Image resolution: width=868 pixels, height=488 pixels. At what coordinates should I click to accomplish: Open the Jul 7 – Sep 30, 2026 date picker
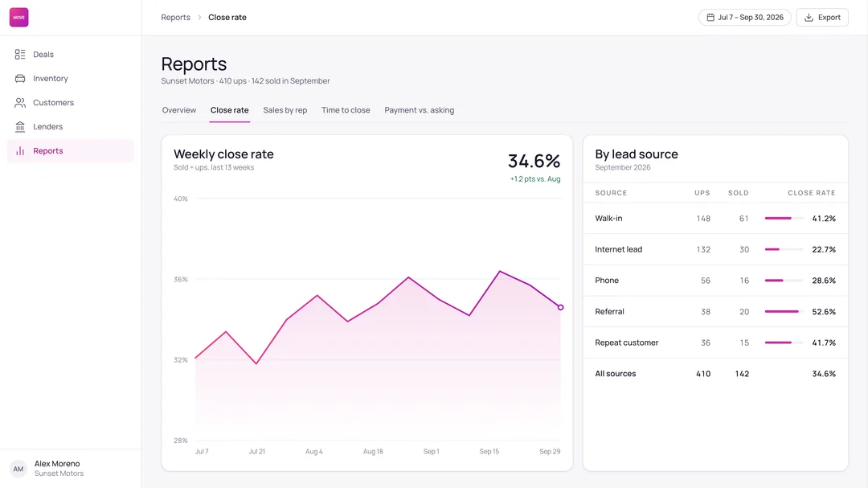click(744, 17)
